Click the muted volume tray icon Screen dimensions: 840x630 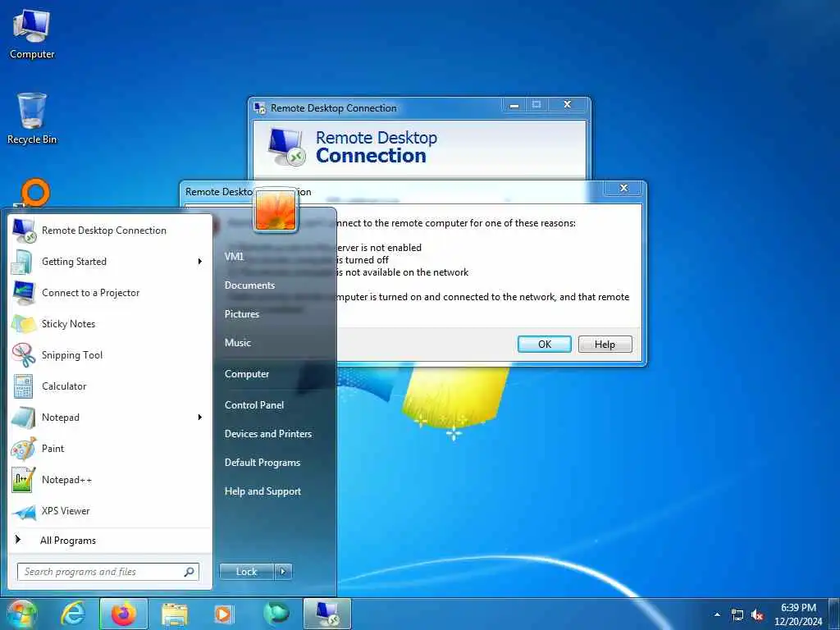pos(757,615)
